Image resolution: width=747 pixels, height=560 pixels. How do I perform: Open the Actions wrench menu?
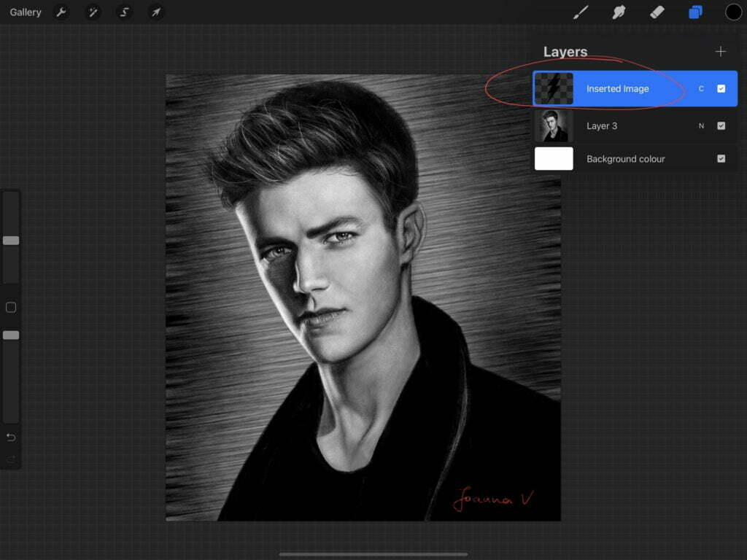pyautogui.click(x=61, y=12)
